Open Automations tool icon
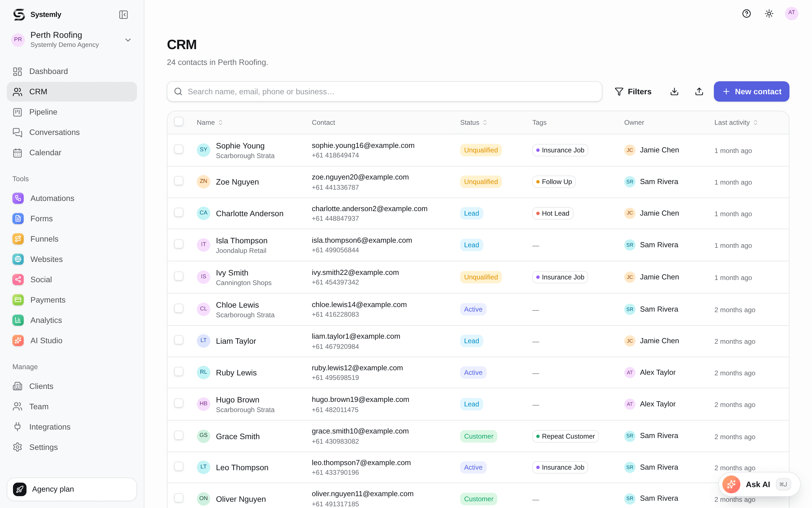The width and height of the screenshot is (812, 508). (18, 198)
